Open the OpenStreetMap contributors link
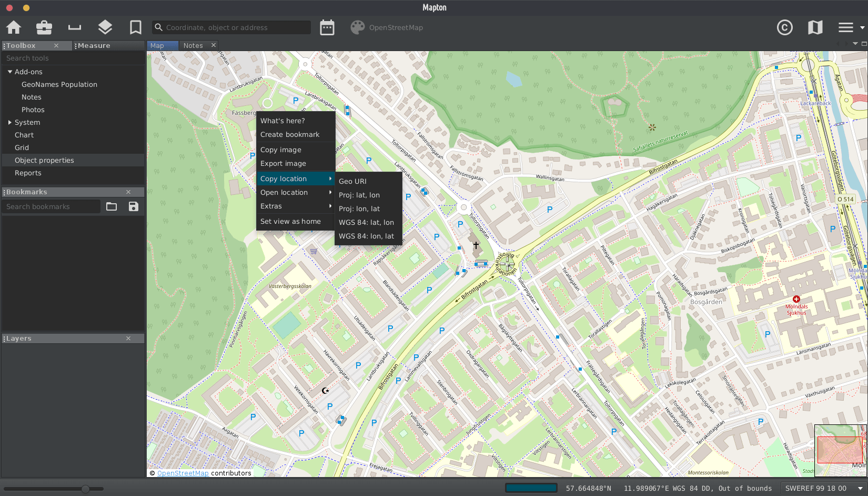Screen dimensions: 868x496 click(x=183, y=473)
